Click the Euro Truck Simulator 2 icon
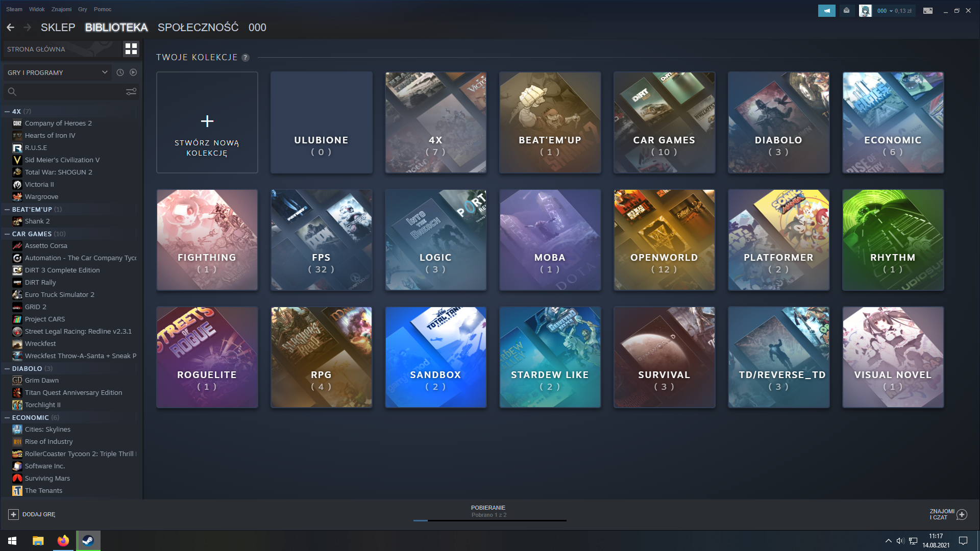980x551 pixels. [17, 295]
